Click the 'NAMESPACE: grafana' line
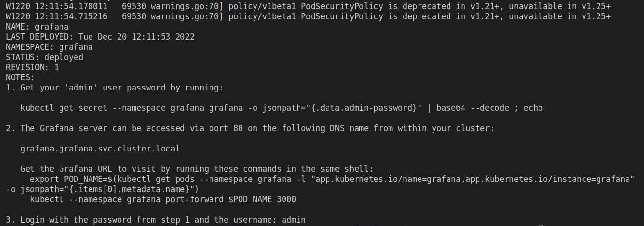The height and width of the screenshot is (226, 644). [49, 47]
